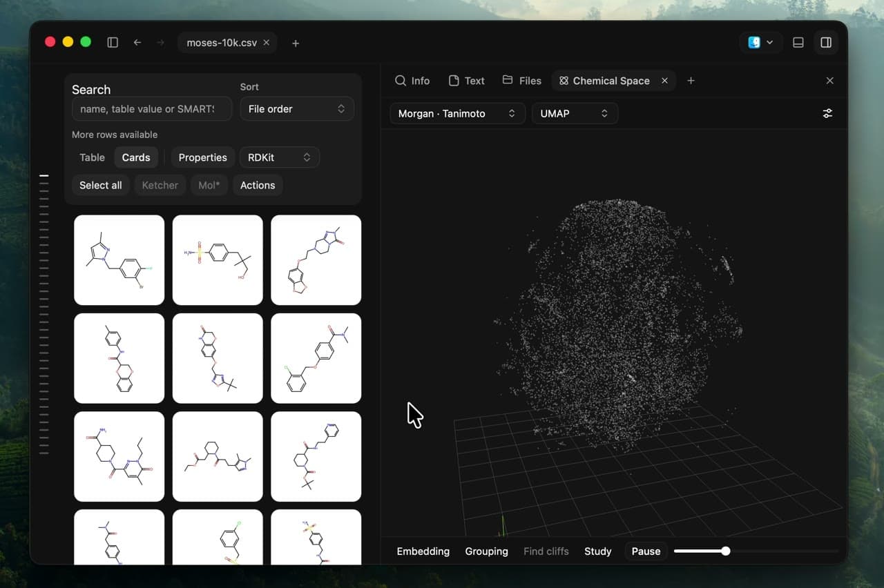The width and height of the screenshot is (884, 588).
Task: Go back with the left arrow
Action: pyautogui.click(x=137, y=42)
